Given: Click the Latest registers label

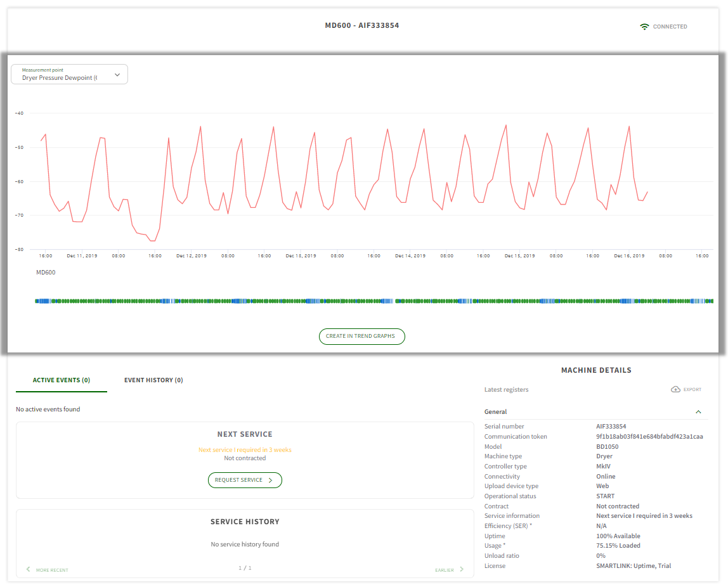Looking at the screenshot, I should pyautogui.click(x=506, y=390).
